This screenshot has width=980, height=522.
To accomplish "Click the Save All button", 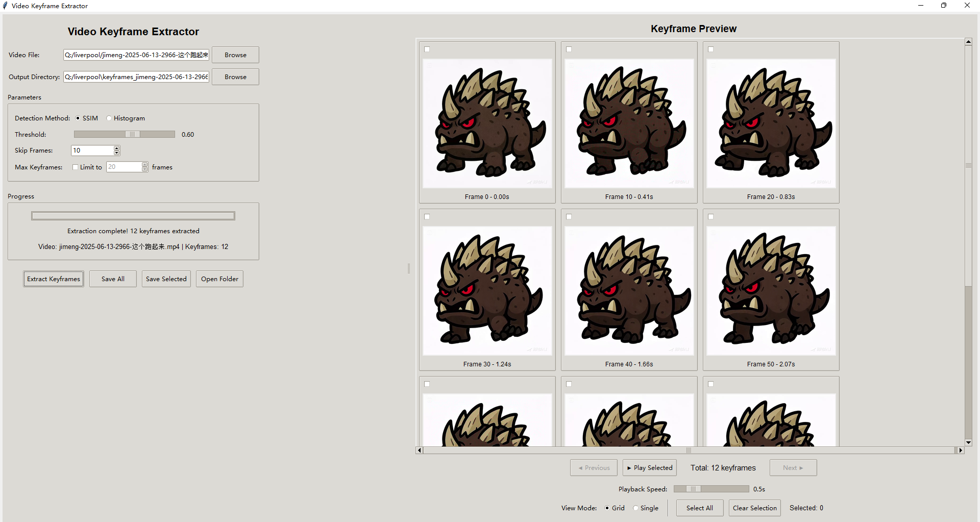I will pos(113,279).
